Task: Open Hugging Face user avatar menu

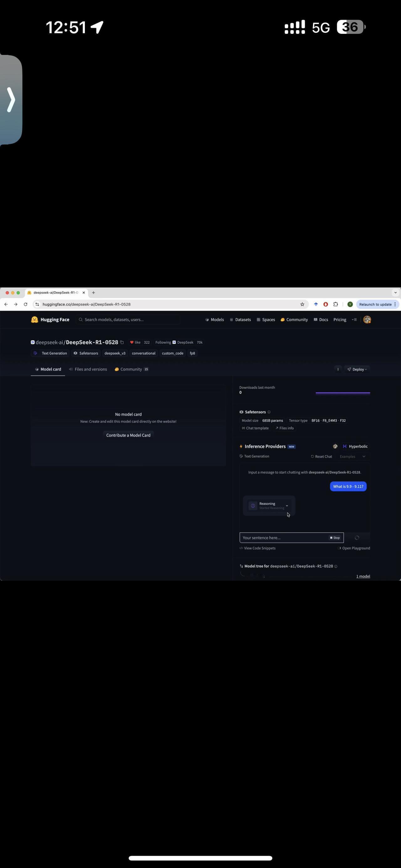Action: click(367, 319)
